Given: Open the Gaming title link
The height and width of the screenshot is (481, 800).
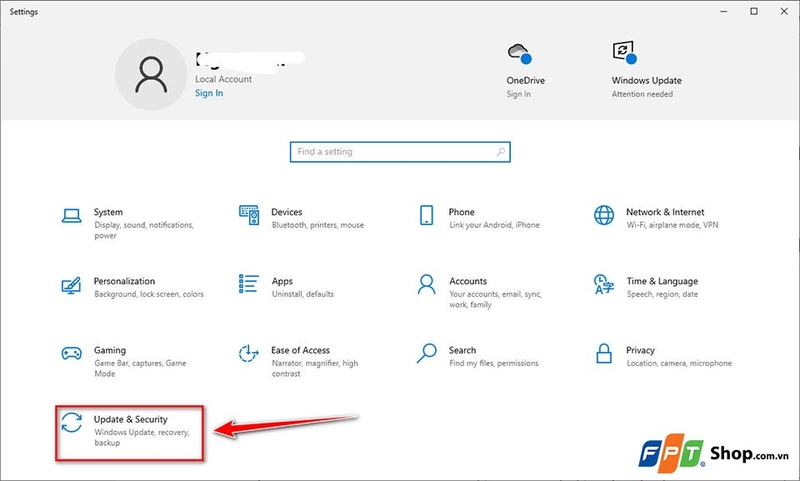Looking at the screenshot, I should (x=110, y=350).
